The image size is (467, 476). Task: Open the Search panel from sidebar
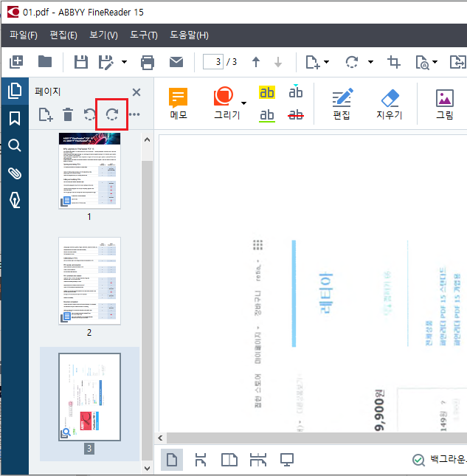(15, 145)
